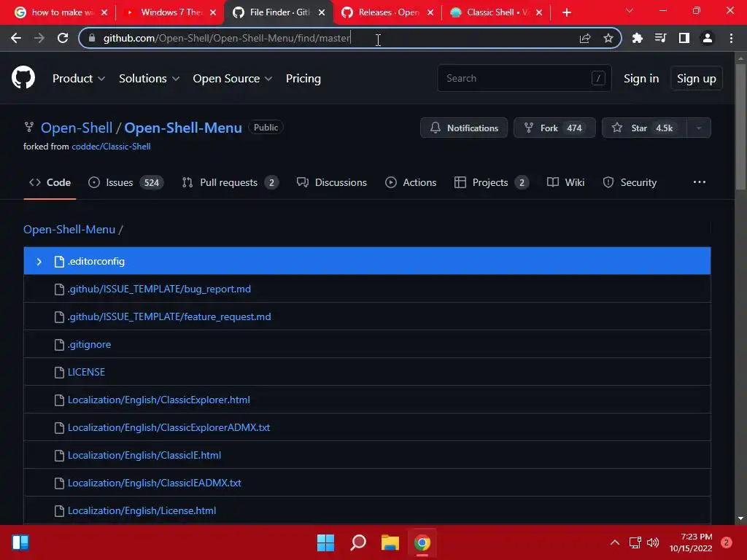Open the Open-Shell owner link

tap(77, 128)
